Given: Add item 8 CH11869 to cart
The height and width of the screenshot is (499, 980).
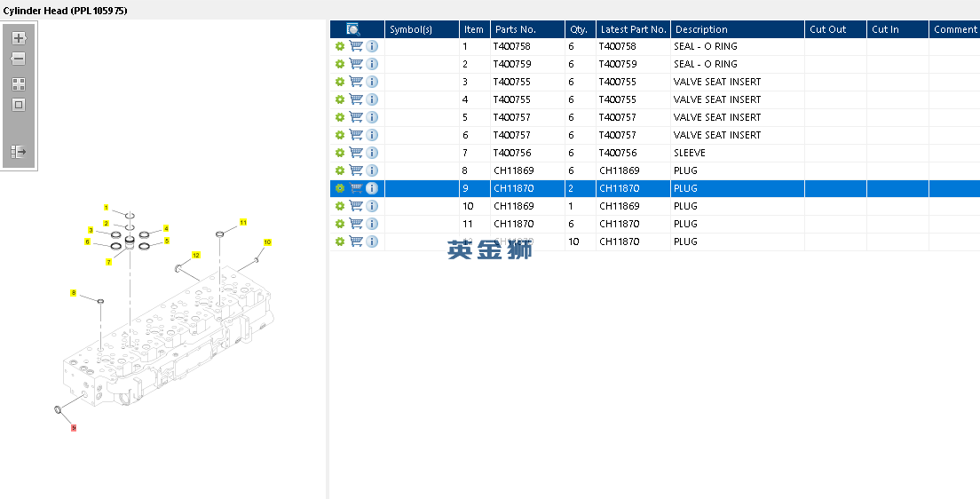Looking at the screenshot, I should (356, 170).
